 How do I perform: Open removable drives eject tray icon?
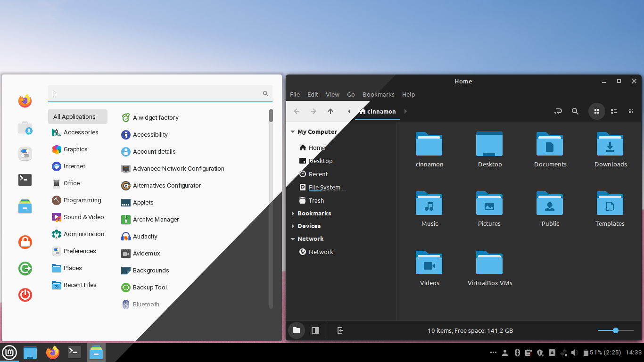(552, 353)
